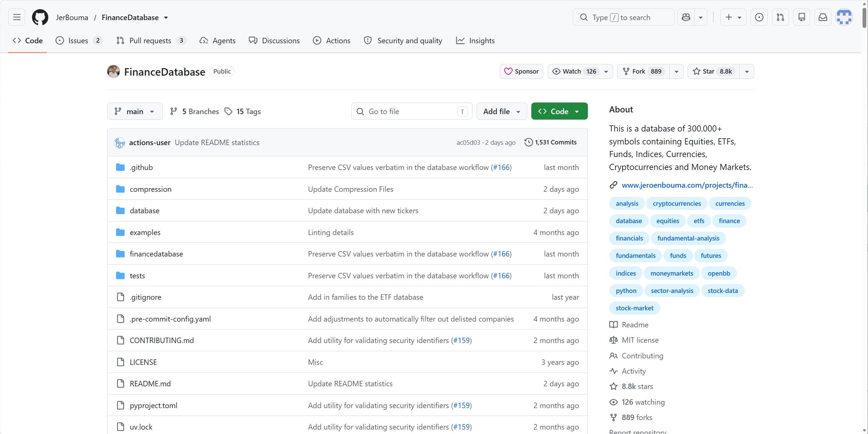
Task: Open the uv.lock file
Action: [x=141, y=427]
